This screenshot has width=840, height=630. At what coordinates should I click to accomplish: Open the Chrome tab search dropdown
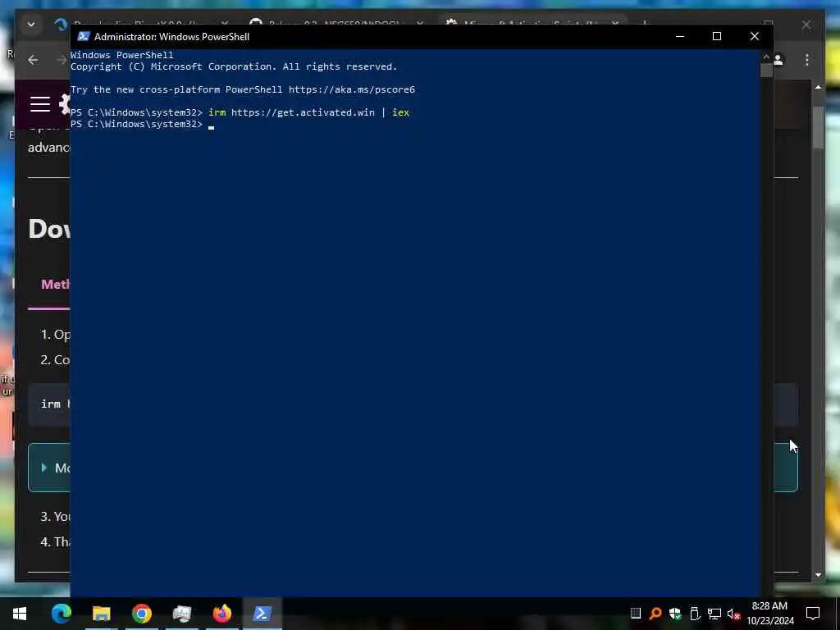[31, 25]
